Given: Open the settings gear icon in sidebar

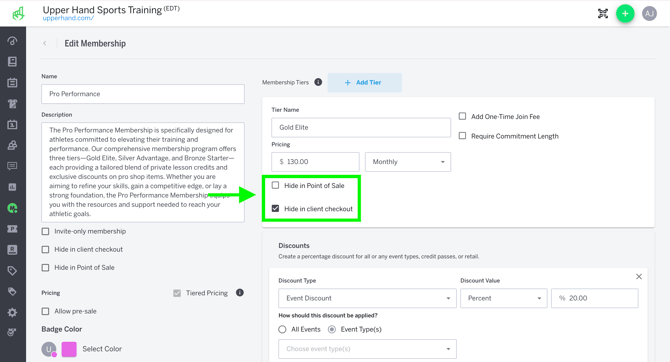Looking at the screenshot, I should 12,312.
